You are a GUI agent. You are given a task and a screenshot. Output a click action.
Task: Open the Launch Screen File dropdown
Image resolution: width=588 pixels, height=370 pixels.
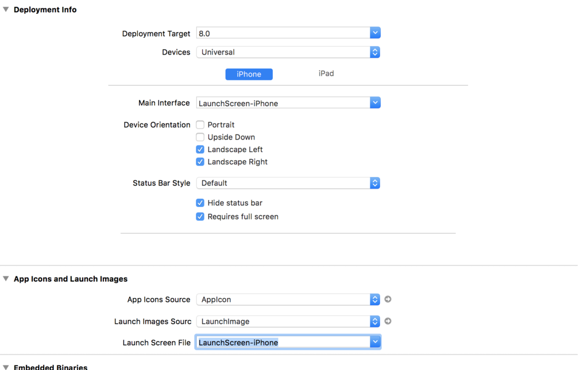374,341
